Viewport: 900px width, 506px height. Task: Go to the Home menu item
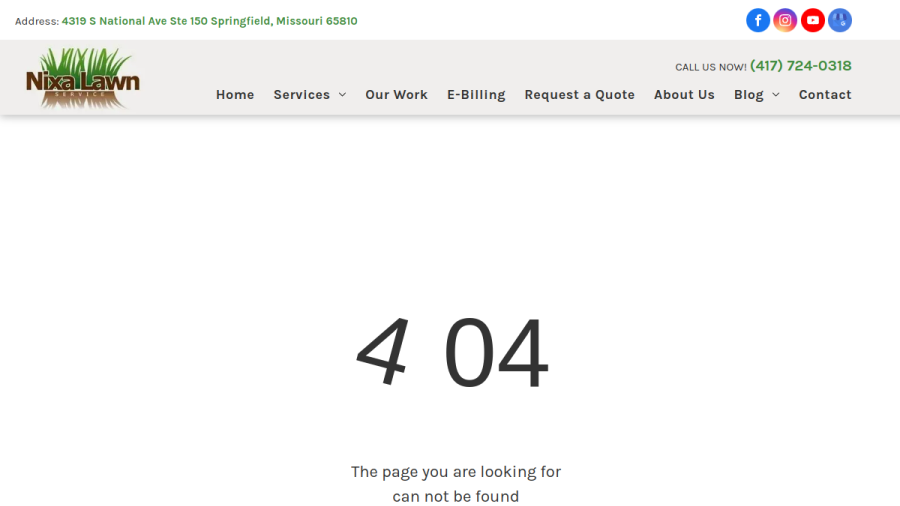pyautogui.click(x=235, y=95)
